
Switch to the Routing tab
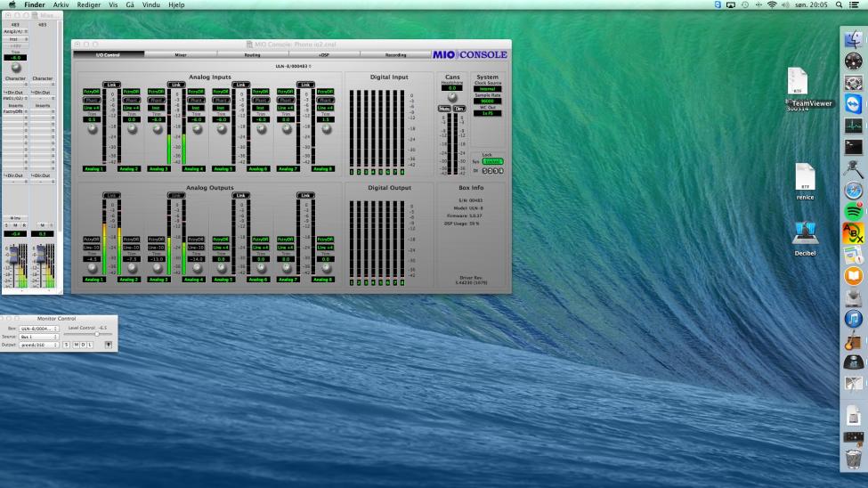click(x=253, y=55)
